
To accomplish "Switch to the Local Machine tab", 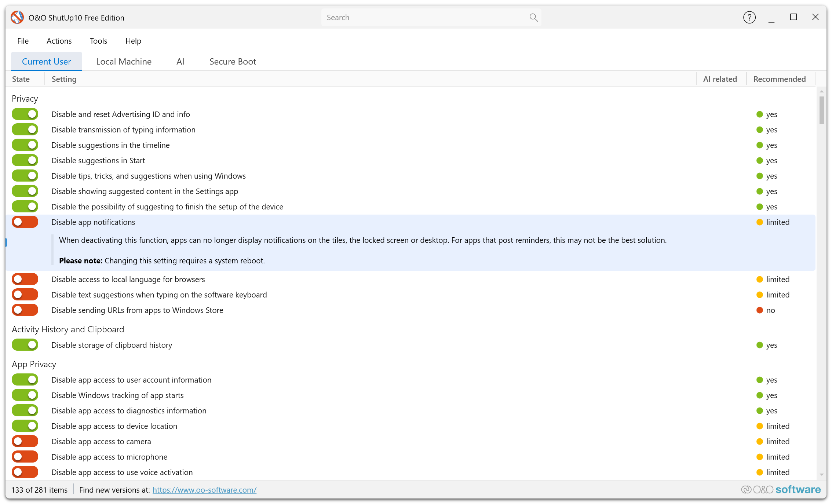I will pos(124,61).
